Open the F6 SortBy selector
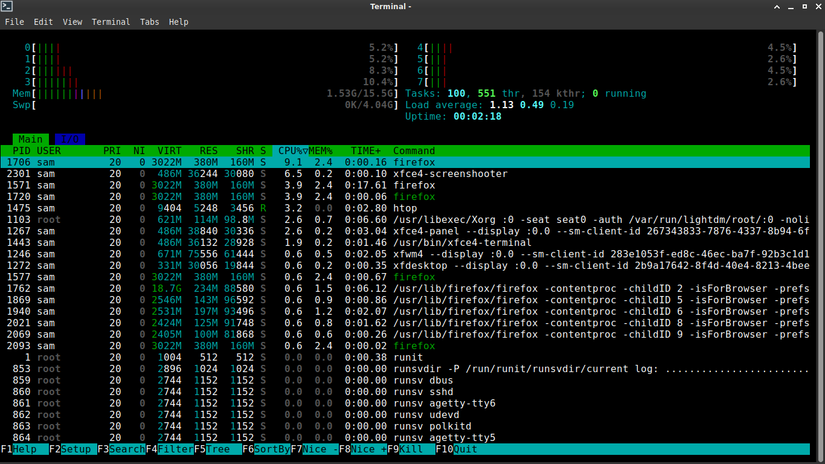Image resolution: width=825 pixels, height=464 pixels. (x=266, y=450)
